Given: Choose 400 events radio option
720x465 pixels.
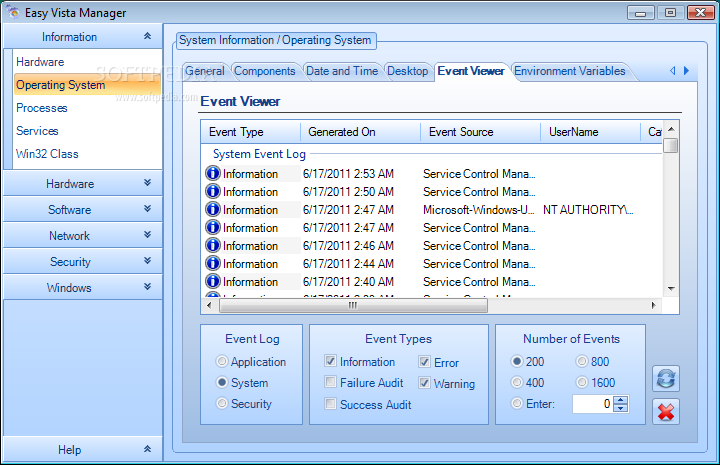Looking at the screenshot, I should click(517, 382).
